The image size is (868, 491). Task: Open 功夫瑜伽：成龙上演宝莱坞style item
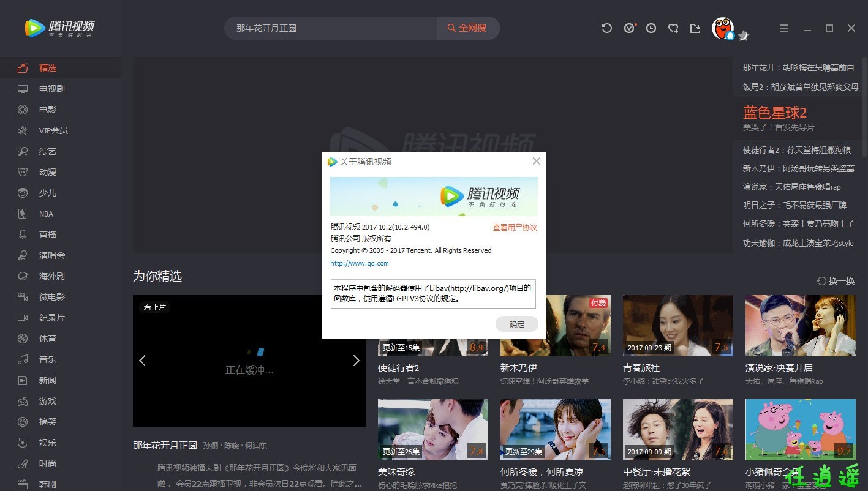(x=798, y=243)
